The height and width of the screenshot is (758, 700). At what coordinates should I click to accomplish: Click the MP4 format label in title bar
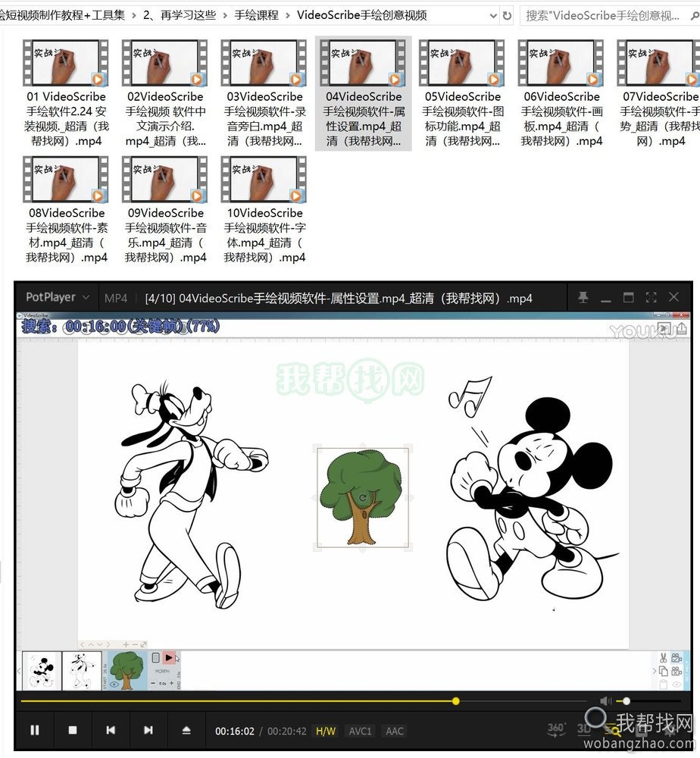[116, 298]
